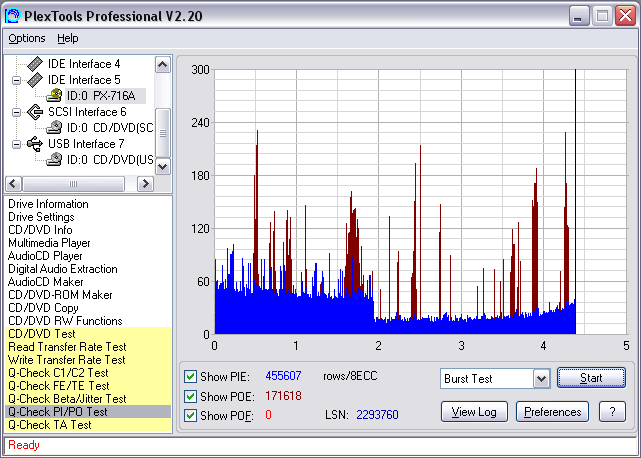Click device tree scroll up arrow
This screenshot has width=641, height=458.
pyautogui.click(x=163, y=65)
